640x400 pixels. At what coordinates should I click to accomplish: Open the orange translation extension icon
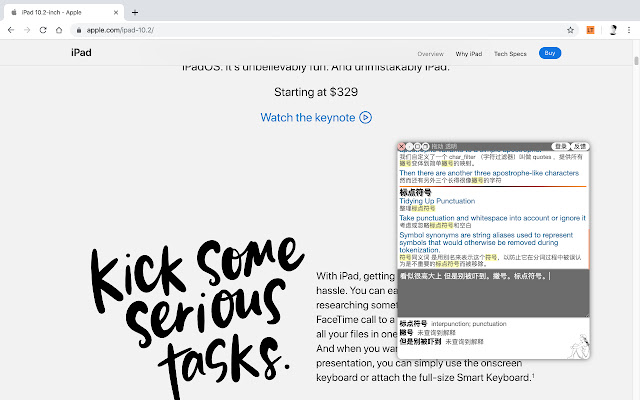[x=590, y=30]
